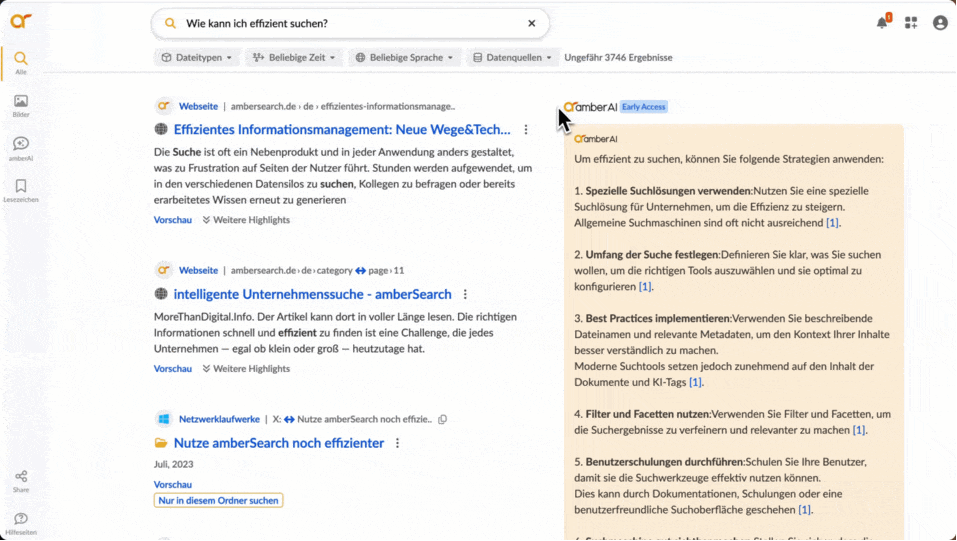This screenshot has width=957, height=541.
Task: Open the notifications bell
Action: tap(883, 23)
